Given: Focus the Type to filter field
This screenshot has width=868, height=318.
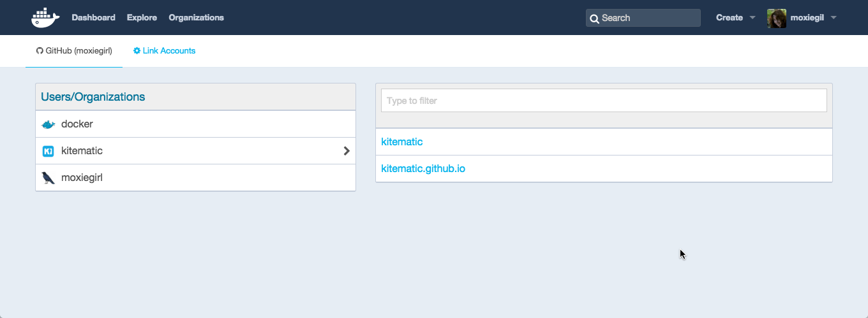Looking at the screenshot, I should tap(604, 101).
